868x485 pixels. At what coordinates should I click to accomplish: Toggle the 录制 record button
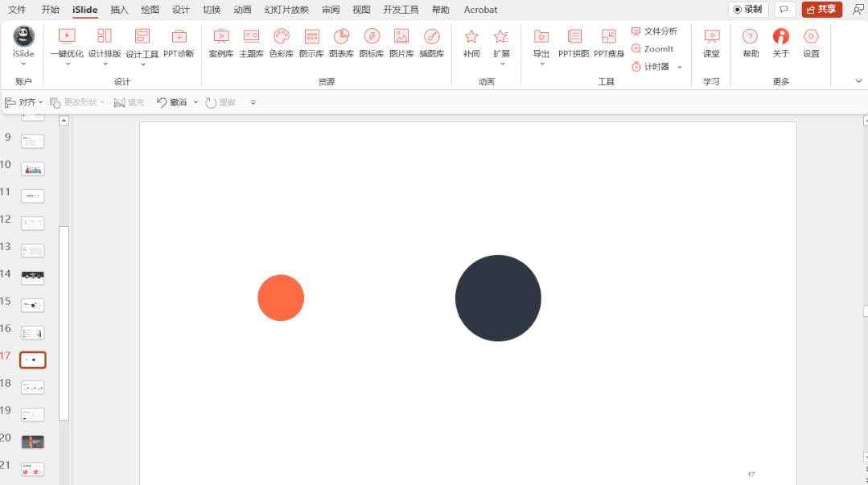pyautogui.click(x=748, y=10)
